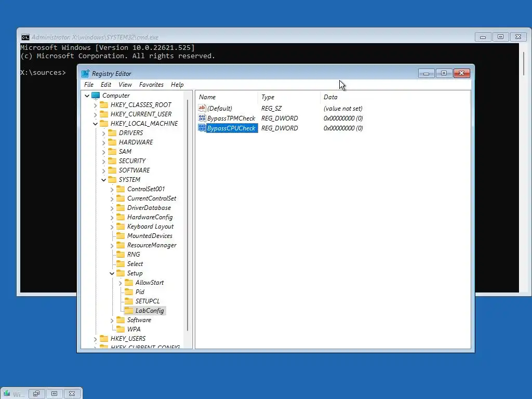The image size is (532, 399).
Task: Click the DRIVERS folder icon
Action: [x=112, y=132]
